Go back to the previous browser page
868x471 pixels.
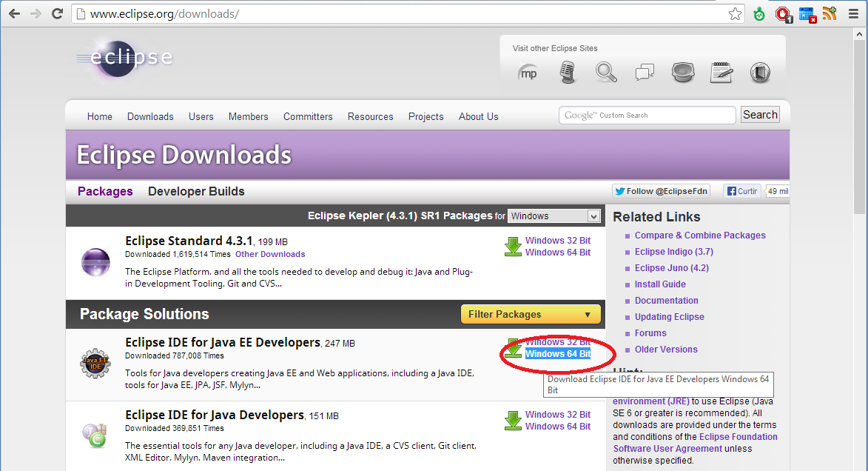pyautogui.click(x=14, y=14)
